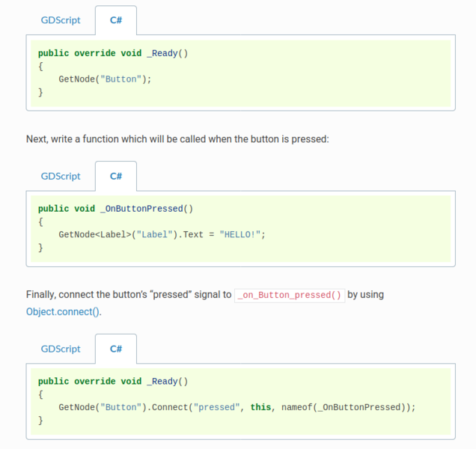Click the _on_Button_pressed() inline code
476x449 pixels.
coord(290,295)
